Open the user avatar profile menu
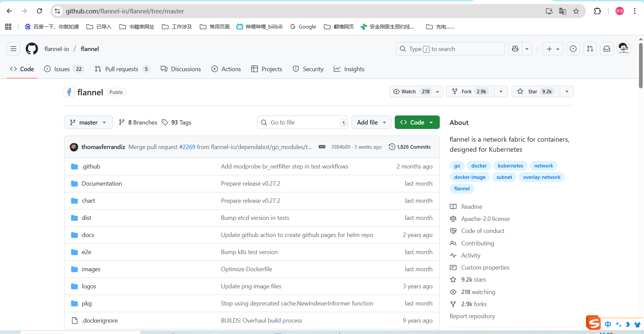Screen dimensions: 644x334 tap(624, 49)
